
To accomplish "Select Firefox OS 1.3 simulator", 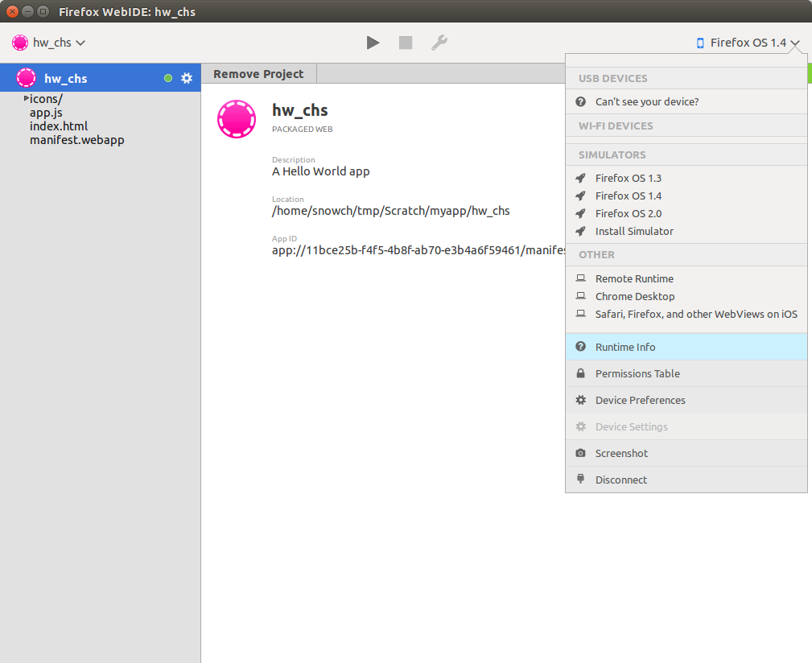I will [x=686, y=178].
